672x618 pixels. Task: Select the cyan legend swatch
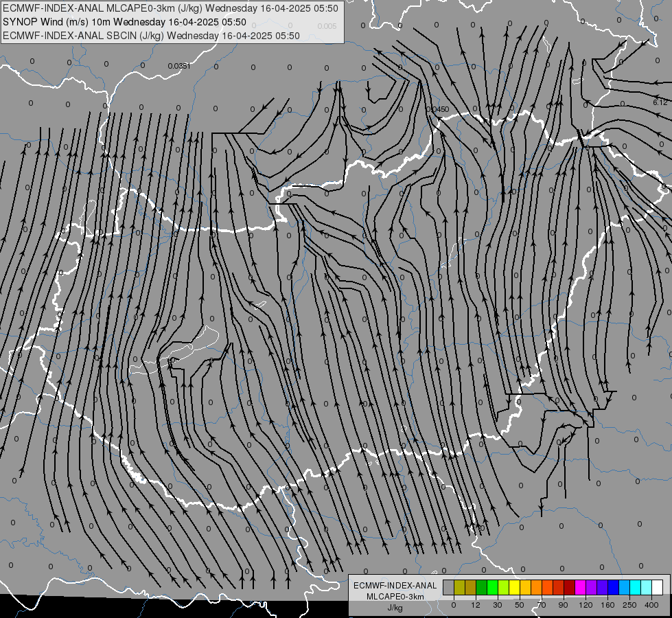point(636,587)
